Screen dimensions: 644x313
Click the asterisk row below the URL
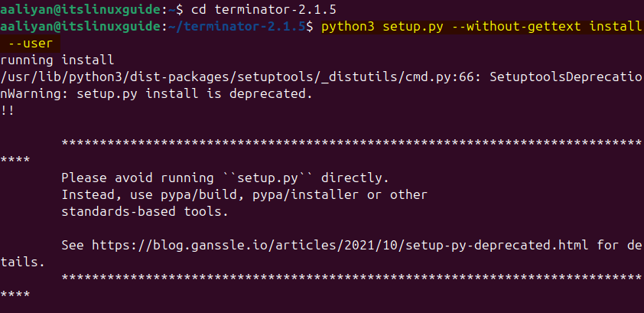tap(350, 278)
